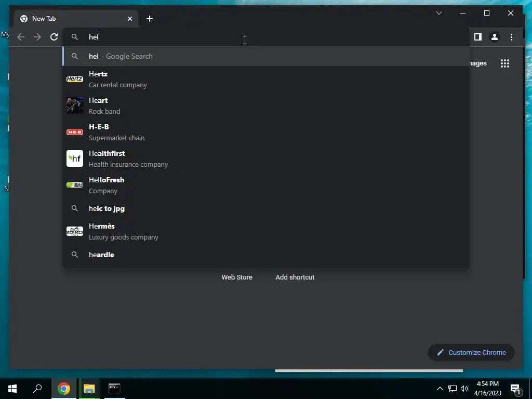Click the Chrome taskbar icon
The width and height of the screenshot is (532, 399).
click(x=64, y=389)
